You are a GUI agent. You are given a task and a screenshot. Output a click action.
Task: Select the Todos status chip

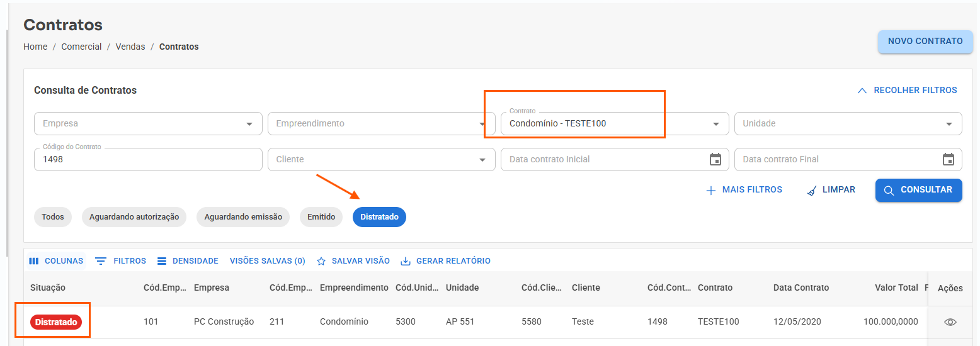(53, 217)
